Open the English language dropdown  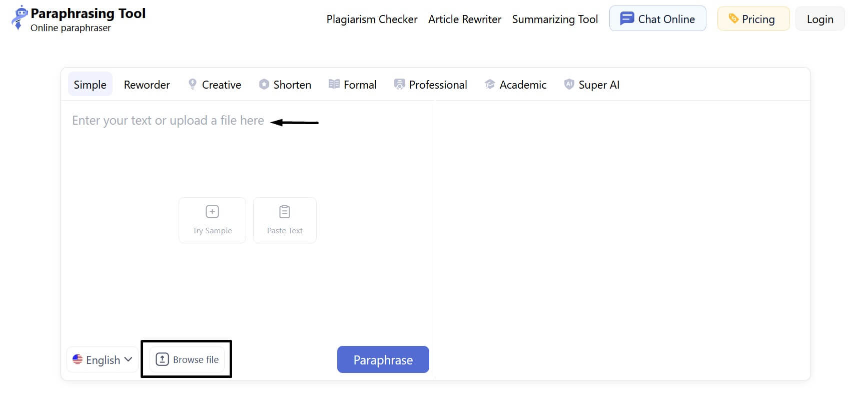click(x=103, y=359)
